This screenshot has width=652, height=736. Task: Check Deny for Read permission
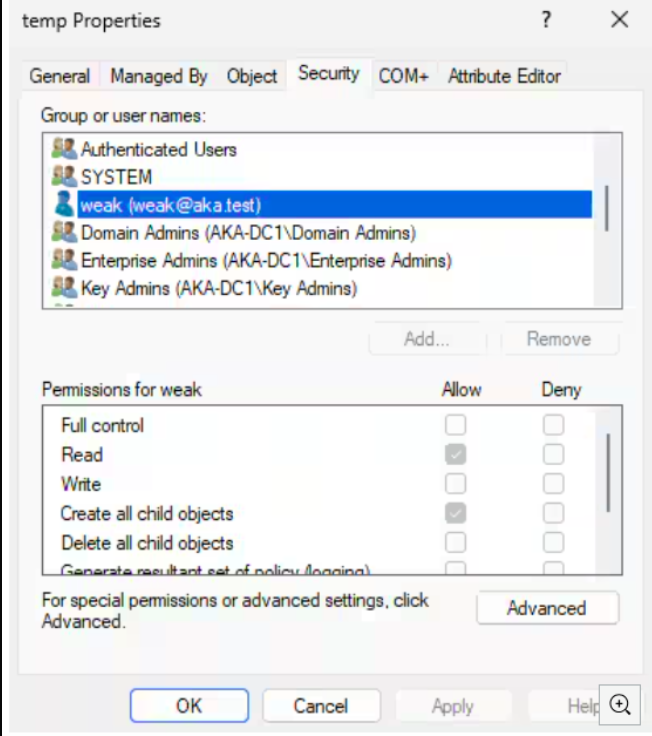point(553,454)
